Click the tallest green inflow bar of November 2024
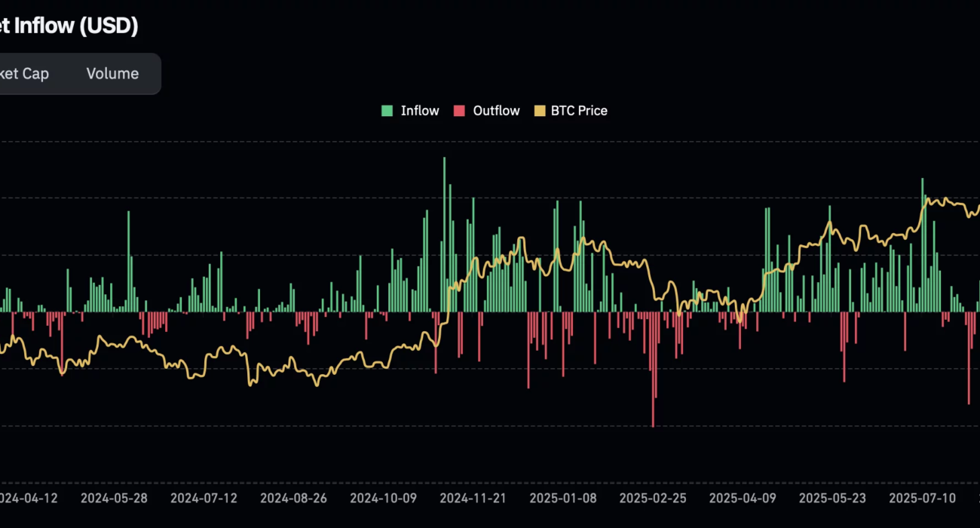This screenshot has width=980, height=528. click(x=444, y=226)
